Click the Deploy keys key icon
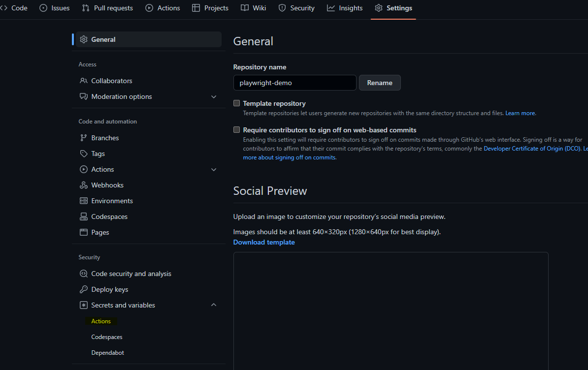This screenshot has width=588, height=370. (x=84, y=289)
